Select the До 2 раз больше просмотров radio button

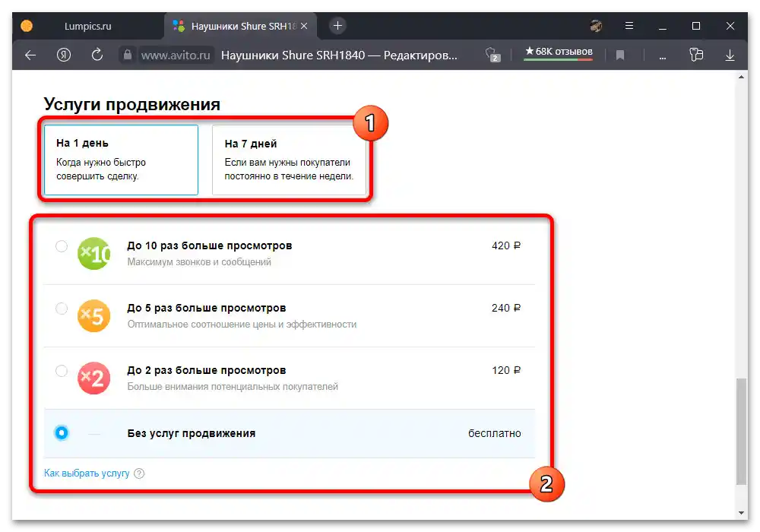[x=62, y=371]
